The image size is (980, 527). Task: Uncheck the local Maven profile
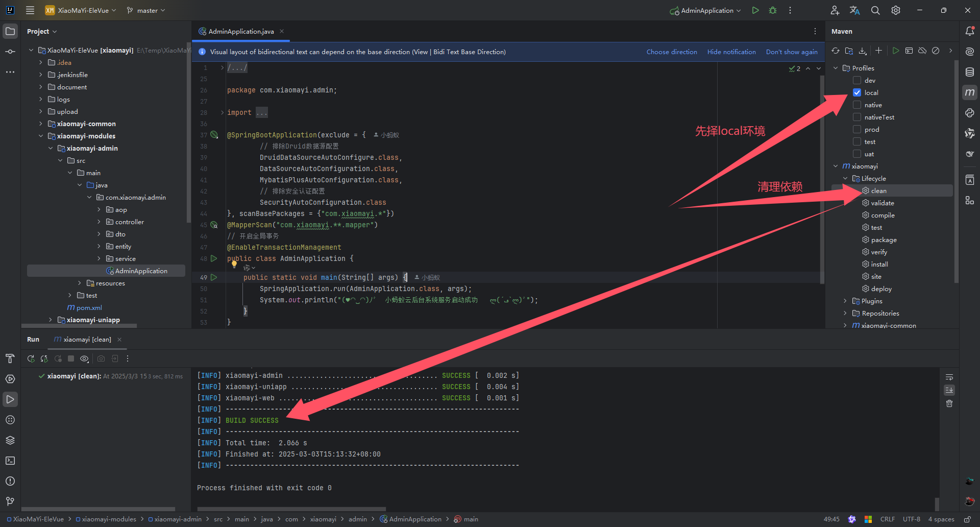(x=857, y=92)
